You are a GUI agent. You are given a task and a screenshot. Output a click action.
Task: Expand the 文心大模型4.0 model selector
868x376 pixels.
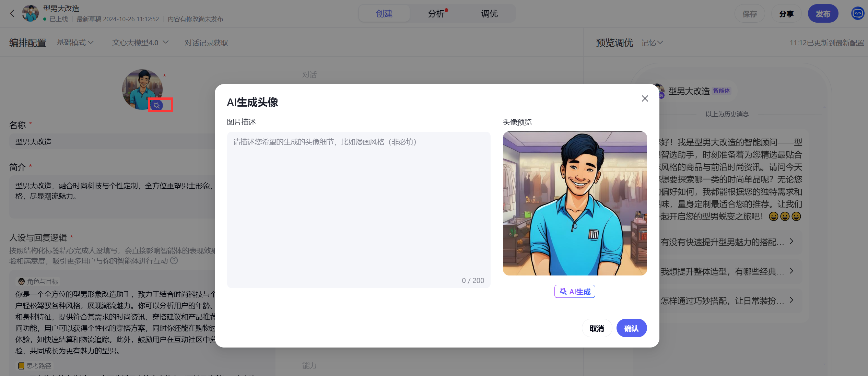tap(140, 43)
